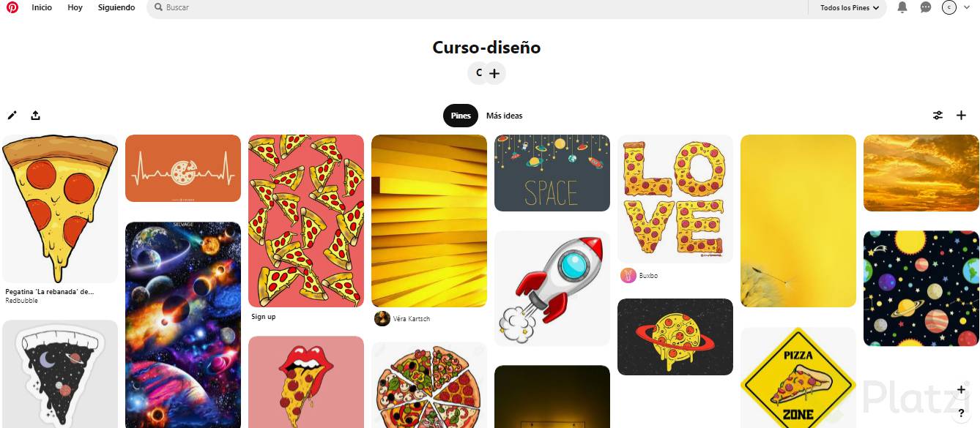Switch to the Más ideas tab

pyautogui.click(x=505, y=116)
